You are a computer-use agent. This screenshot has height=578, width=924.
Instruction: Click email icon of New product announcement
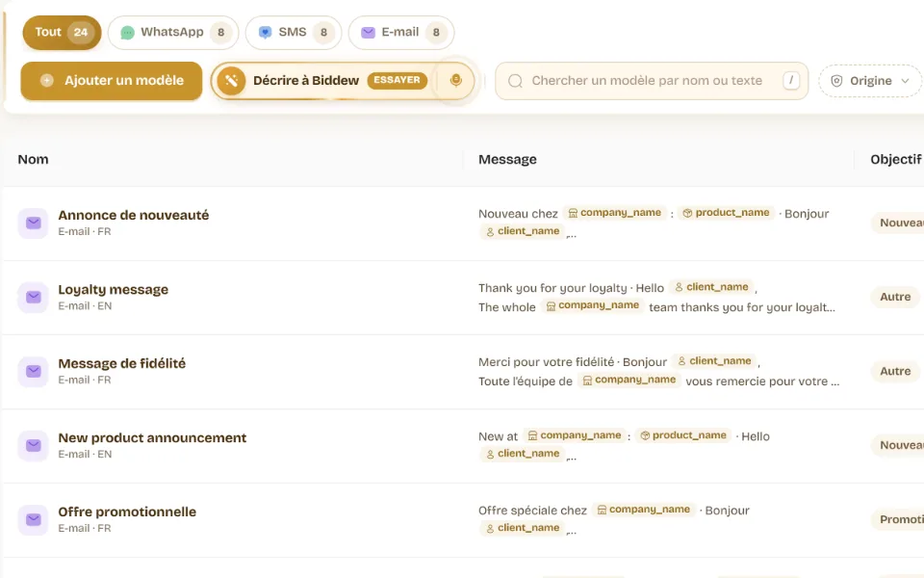[33, 446]
